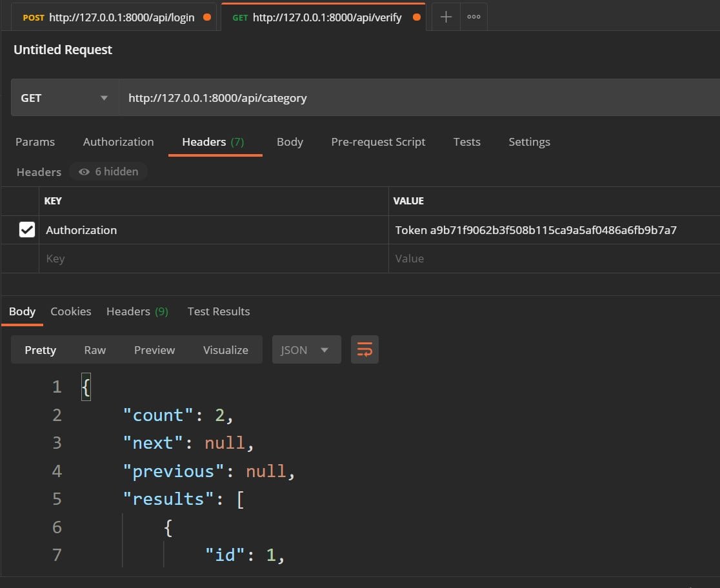Open the request Authorization tab

point(119,142)
